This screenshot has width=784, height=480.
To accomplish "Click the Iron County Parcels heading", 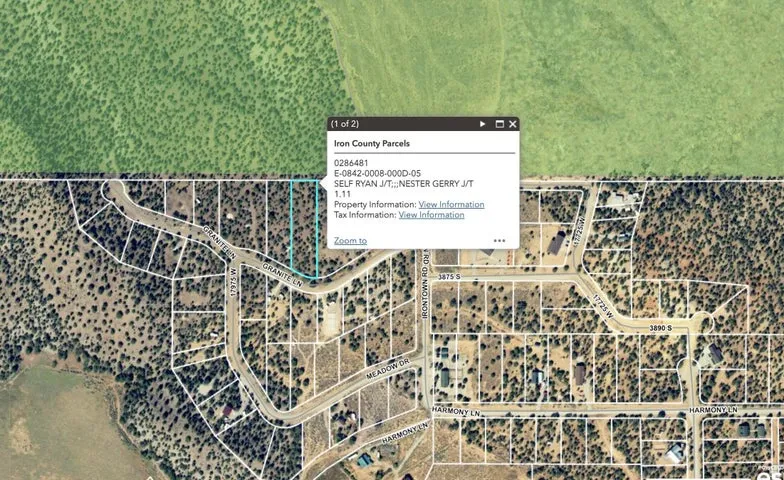I will pos(372,144).
